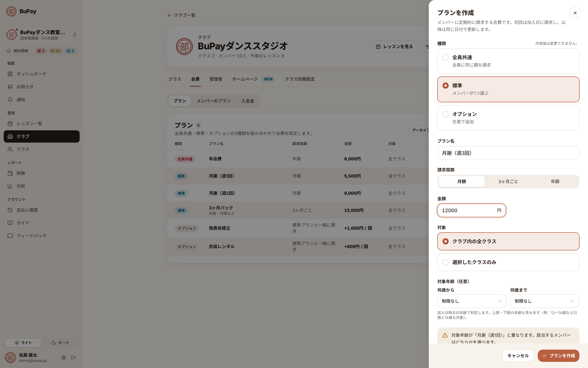Click the 金額 amount input field
This screenshot has width=588, height=368.
click(471, 210)
